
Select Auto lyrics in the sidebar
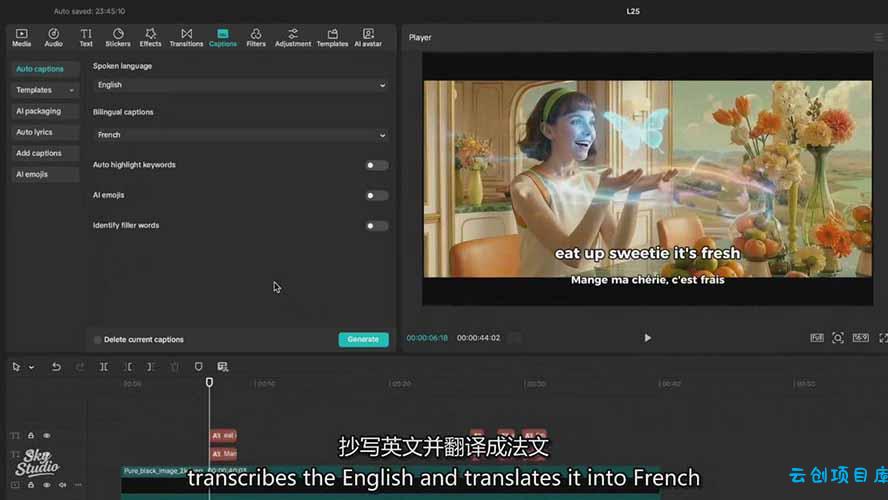coord(34,132)
